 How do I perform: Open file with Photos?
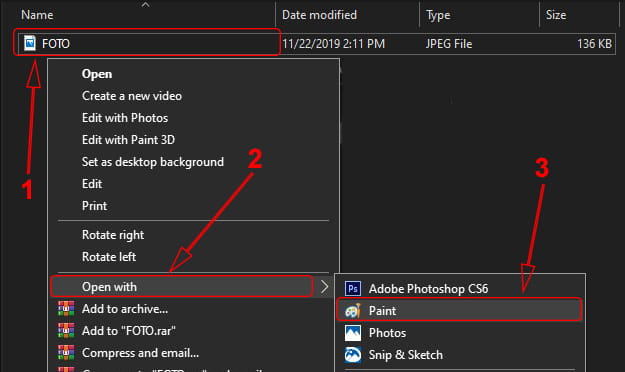point(387,333)
